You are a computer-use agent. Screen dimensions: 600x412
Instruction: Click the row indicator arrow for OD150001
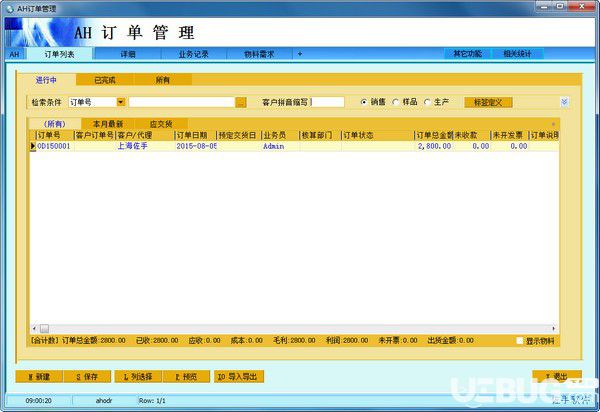(x=33, y=146)
